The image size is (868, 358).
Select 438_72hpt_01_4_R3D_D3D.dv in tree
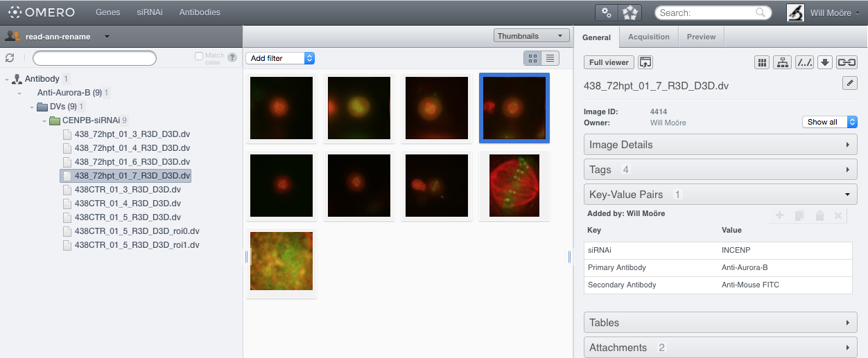(x=132, y=148)
